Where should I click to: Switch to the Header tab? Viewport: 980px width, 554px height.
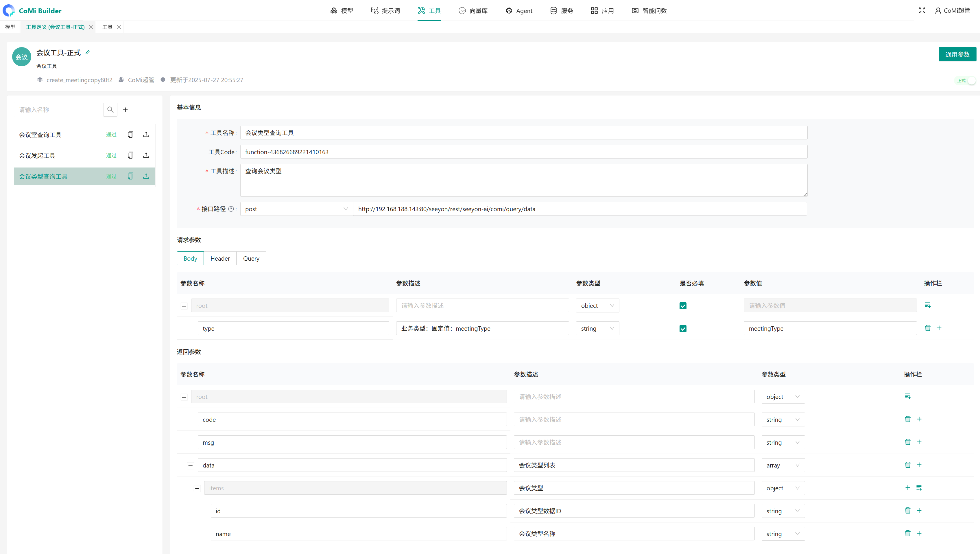click(220, 258)
